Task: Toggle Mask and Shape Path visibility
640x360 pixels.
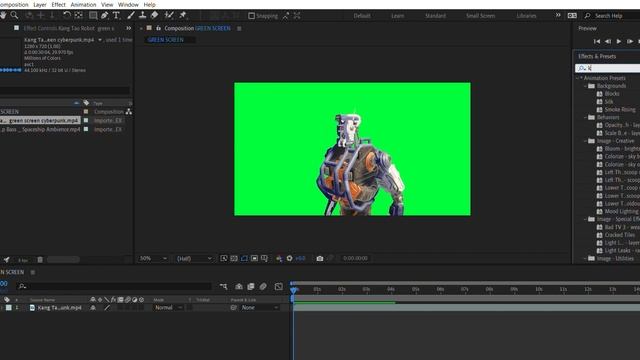Action: tap(244, 258)
